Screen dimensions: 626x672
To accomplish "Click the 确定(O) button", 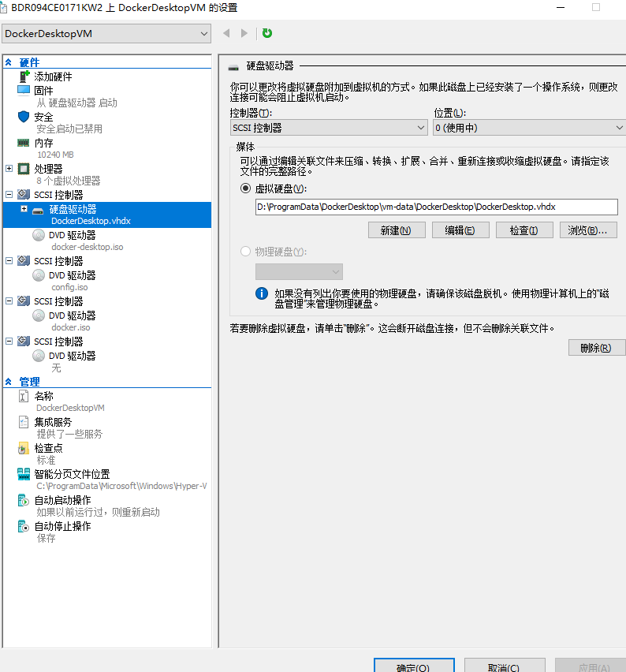I will (x=414, y=666).
